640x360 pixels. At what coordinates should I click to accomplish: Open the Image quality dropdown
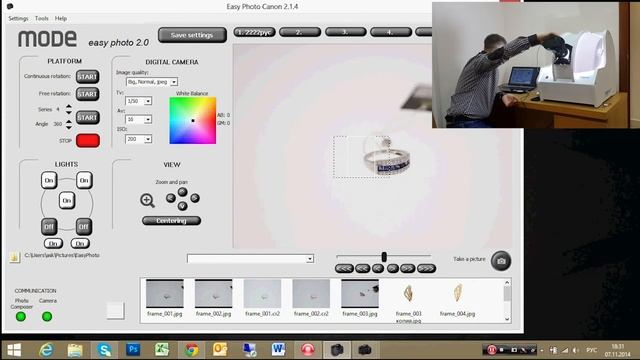point(174,82)
